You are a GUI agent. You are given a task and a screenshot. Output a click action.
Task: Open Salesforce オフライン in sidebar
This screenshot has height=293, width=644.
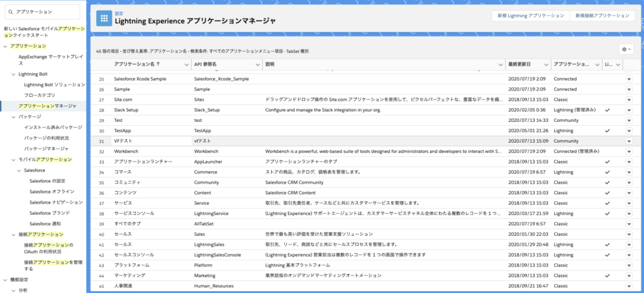pos(52,191)
